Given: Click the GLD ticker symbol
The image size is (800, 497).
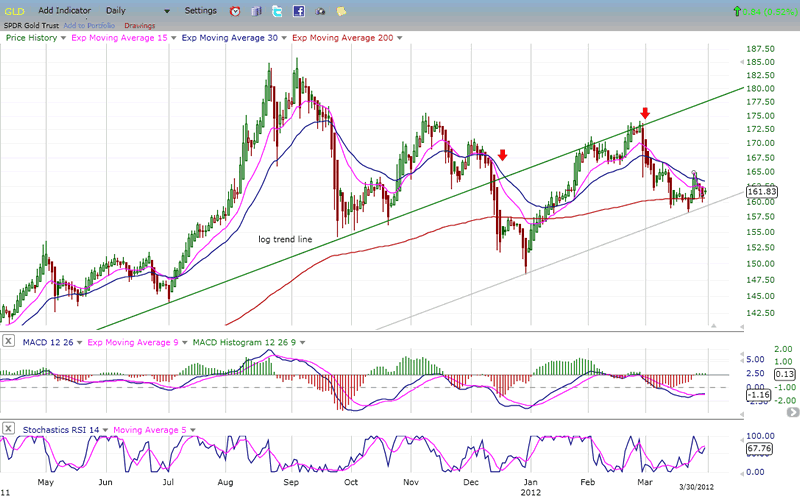Looking at the screenshot, I should pos(14,11).
